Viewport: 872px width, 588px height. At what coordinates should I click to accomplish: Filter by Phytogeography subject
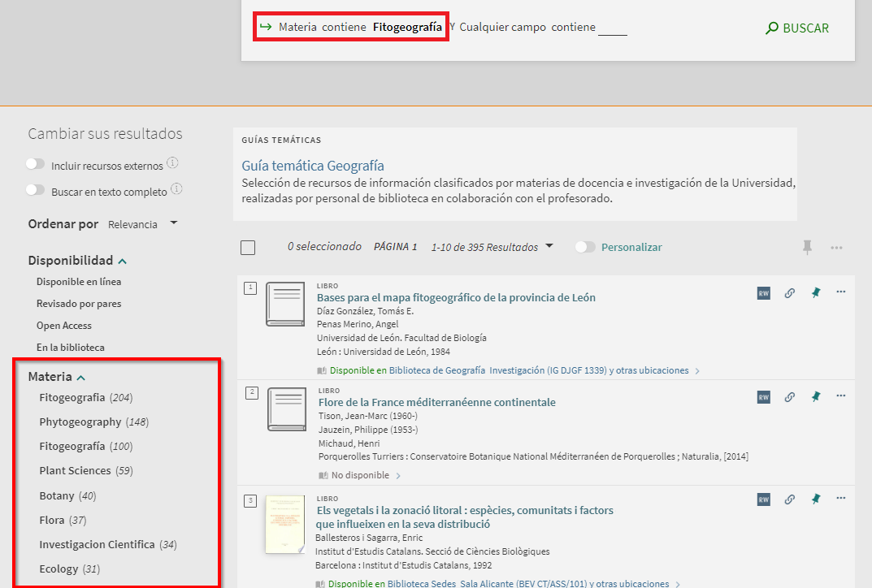pos(80,422)
